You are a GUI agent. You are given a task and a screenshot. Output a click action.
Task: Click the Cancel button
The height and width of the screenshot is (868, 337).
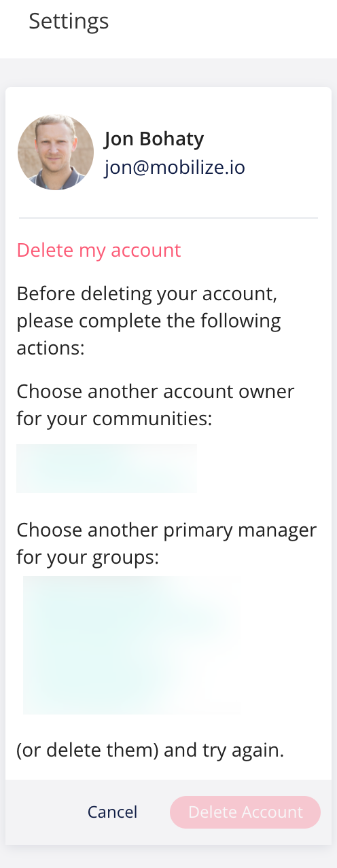(112, 812)
